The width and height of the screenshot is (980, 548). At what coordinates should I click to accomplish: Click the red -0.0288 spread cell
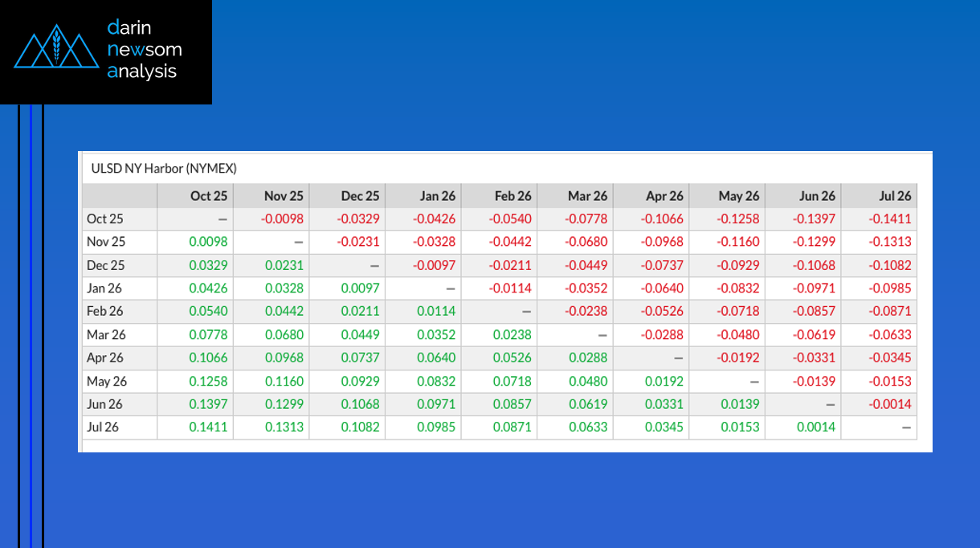[x=663, y=335]
